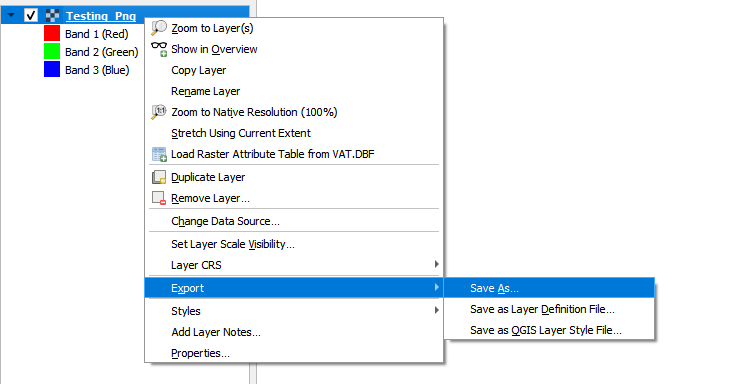
Task: Select the Export menu entry
Action: tap(294, 288)
